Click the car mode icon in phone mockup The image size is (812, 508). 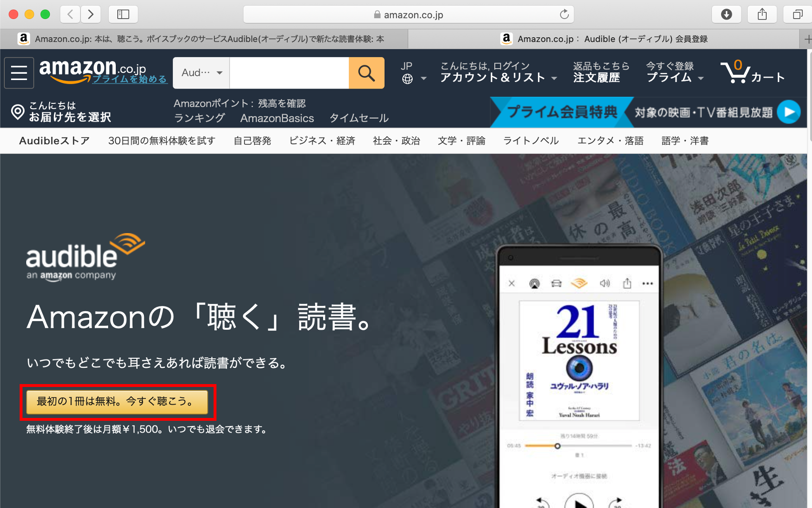(x=557, y=284)
